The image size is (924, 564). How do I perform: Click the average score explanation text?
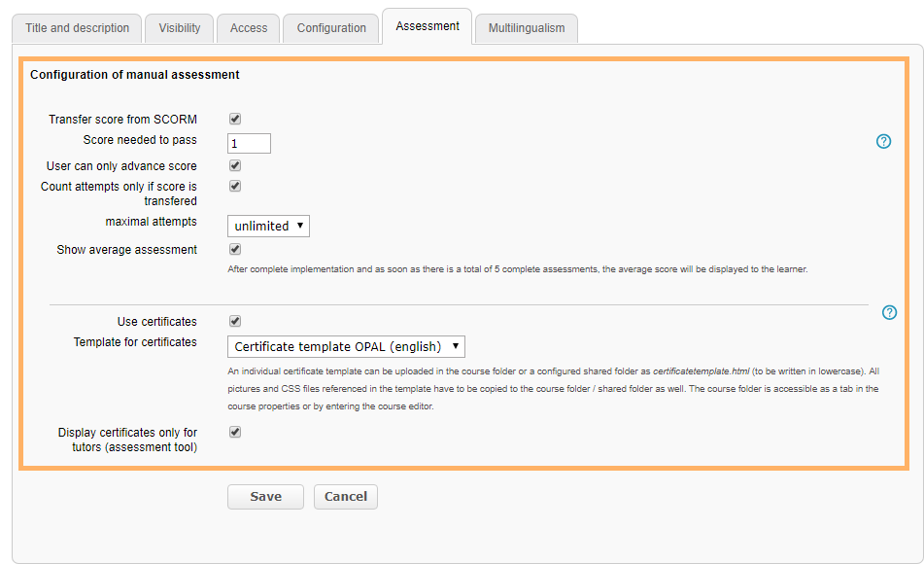coord(518,269)
